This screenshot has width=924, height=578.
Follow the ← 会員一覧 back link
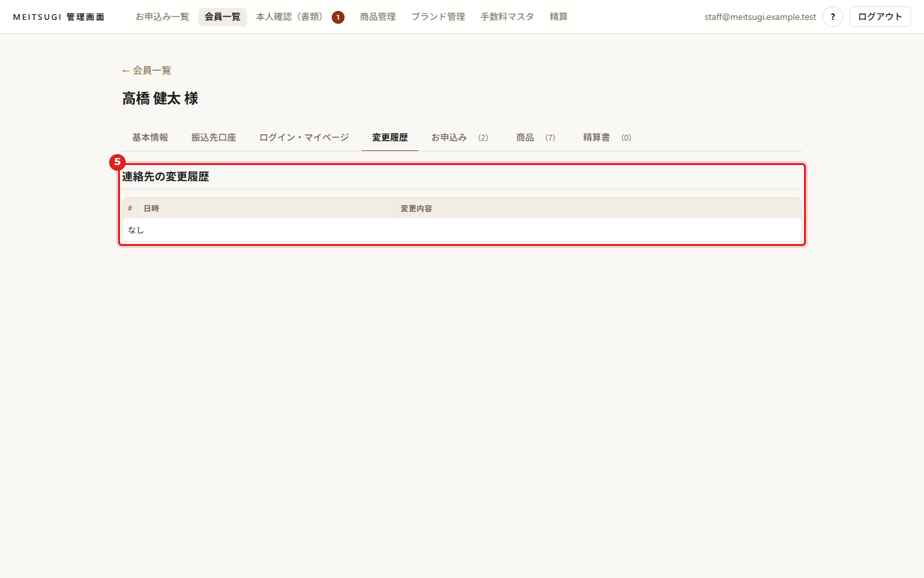pyautogui.click(x=146, y=70)
